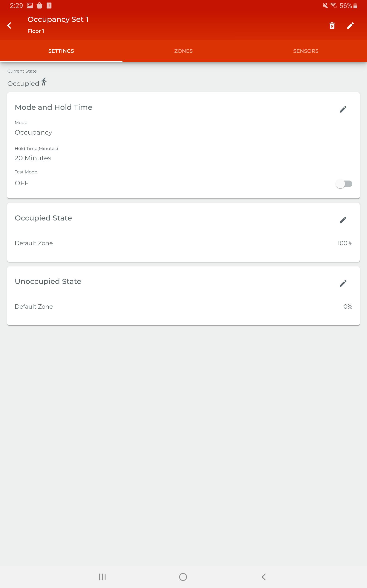Open Android recent apps button
Viewport: 367px width, 588px height.
pos(102,577)
